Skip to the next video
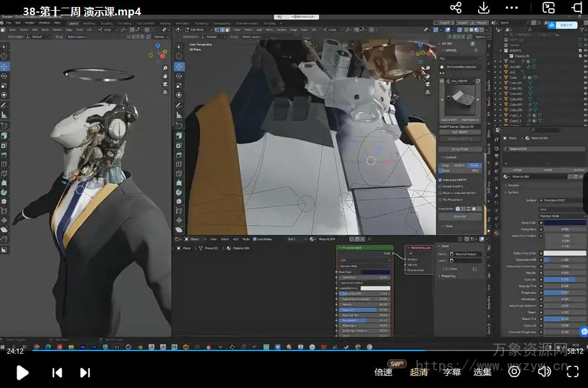 (x=85, y=373)
